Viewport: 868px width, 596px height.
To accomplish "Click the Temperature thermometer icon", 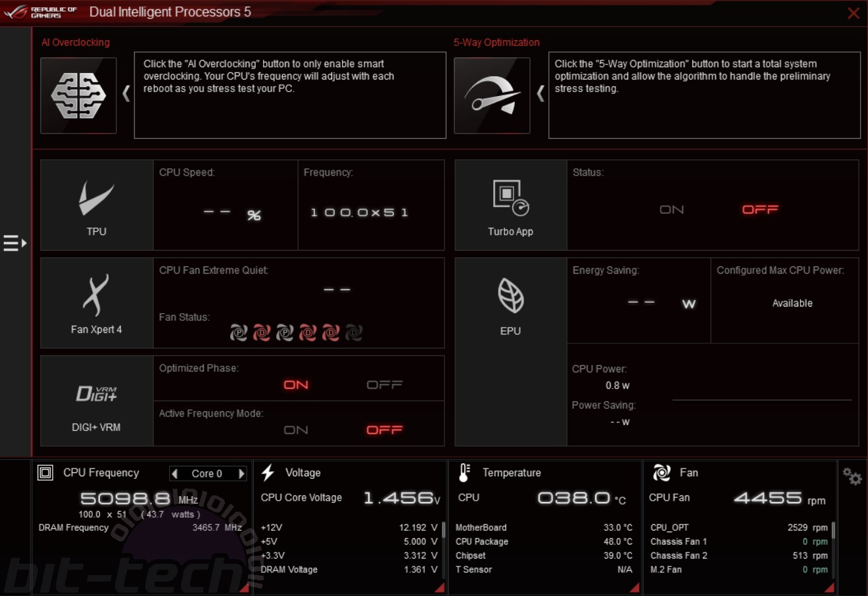I will coord(464,472).
